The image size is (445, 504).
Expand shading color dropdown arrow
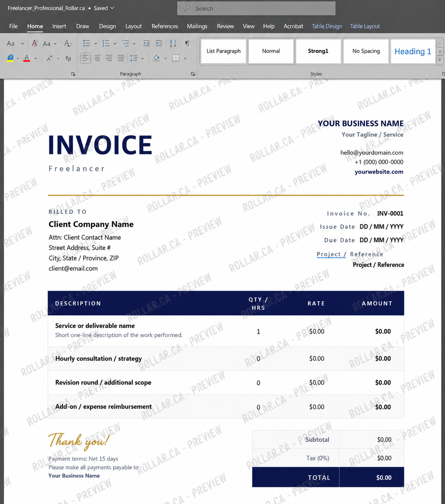pos(165,59)
